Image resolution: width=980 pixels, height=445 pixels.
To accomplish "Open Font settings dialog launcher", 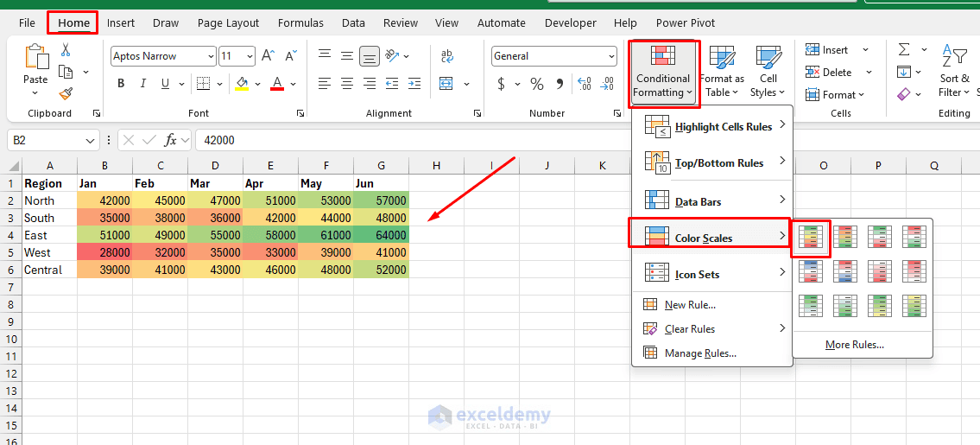I will 300,113.
